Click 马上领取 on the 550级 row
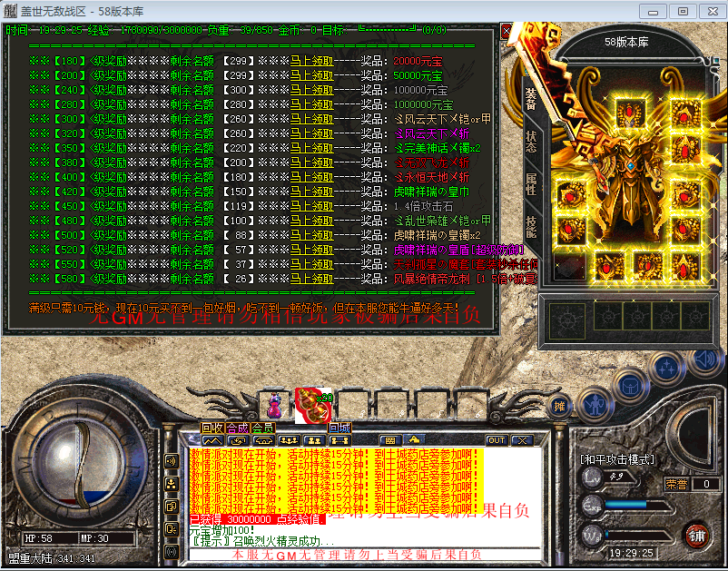This screenshot has width=728, height=571. point(312,264)
